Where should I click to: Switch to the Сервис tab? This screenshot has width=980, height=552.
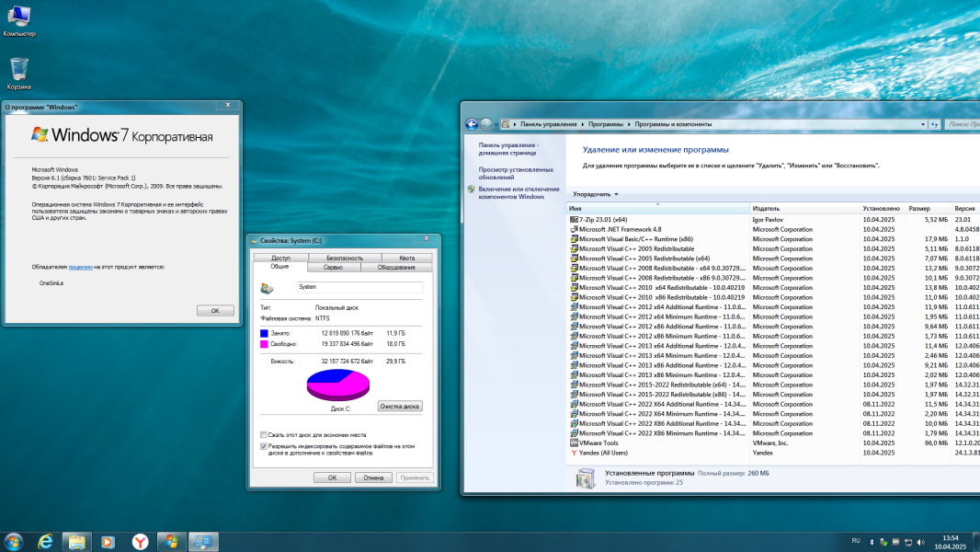pos(333,267)
